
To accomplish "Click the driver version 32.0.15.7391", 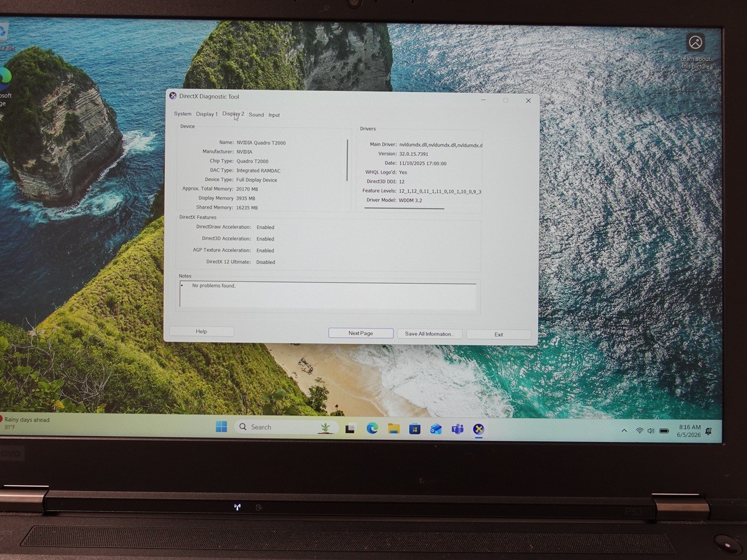I will coord(414,154).
